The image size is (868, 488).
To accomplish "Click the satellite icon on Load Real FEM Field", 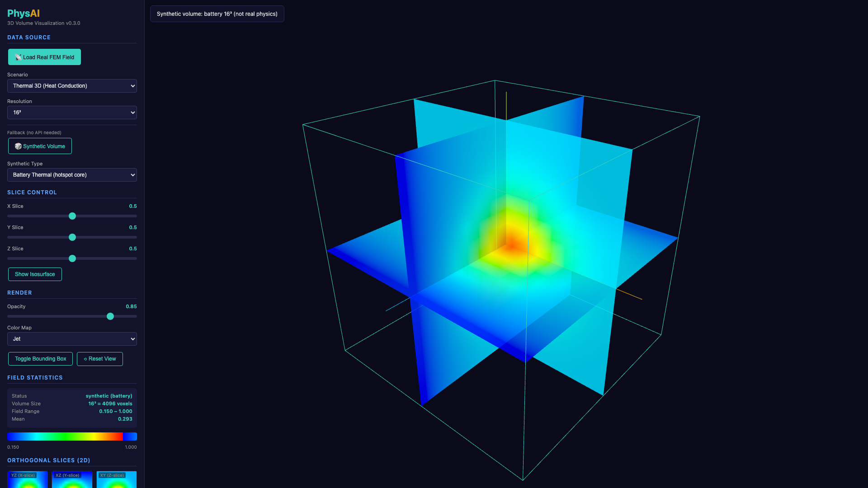I will (18, 57).
